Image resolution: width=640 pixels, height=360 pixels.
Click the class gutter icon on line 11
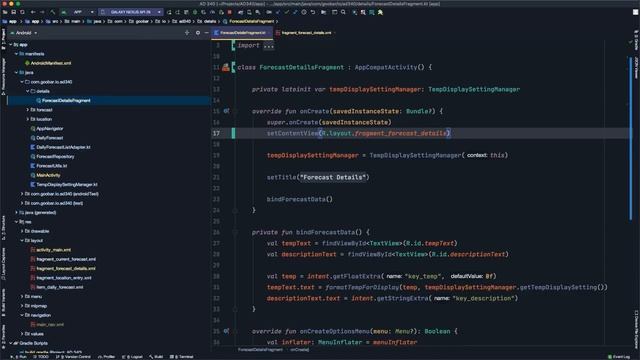click(226, 67)
